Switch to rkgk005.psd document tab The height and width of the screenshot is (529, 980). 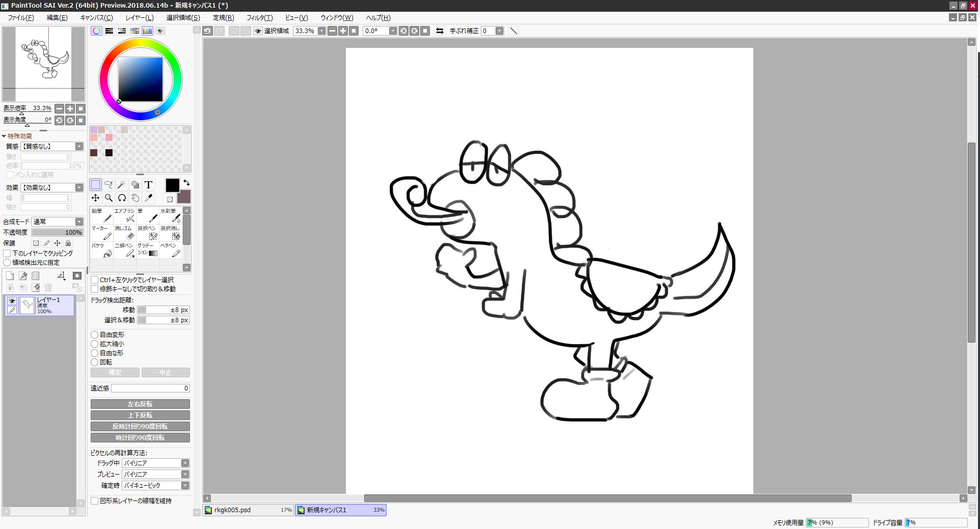249,510
